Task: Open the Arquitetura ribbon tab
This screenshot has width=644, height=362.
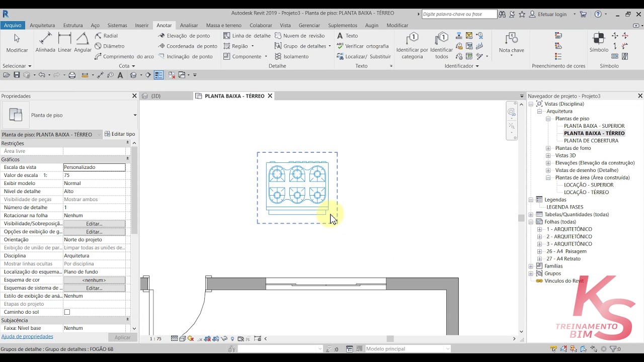Action: point(42,25)
